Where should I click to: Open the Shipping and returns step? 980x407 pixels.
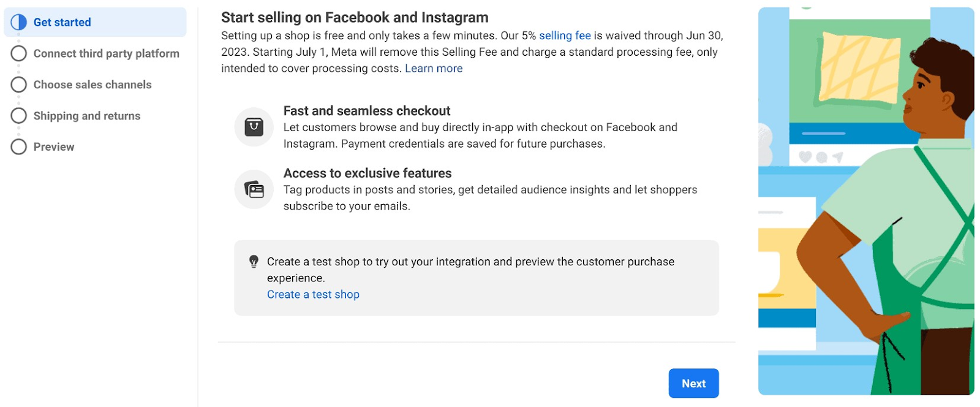point(86,115)
